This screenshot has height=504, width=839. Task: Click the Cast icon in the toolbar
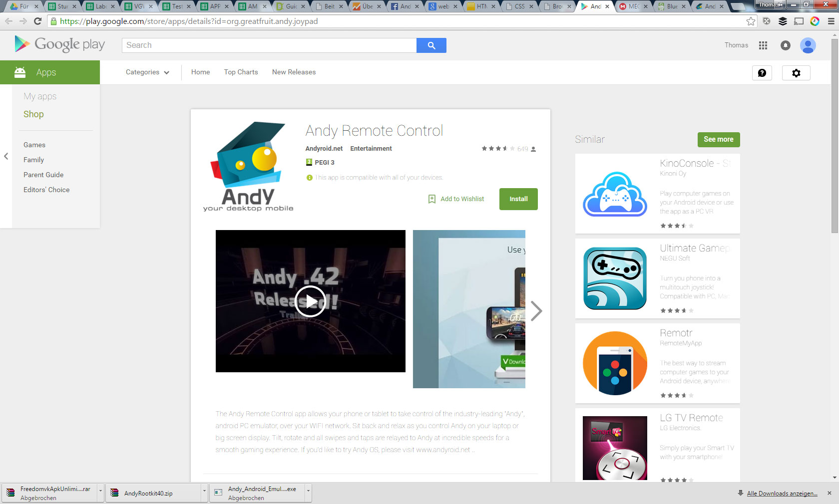pos(799,21)
